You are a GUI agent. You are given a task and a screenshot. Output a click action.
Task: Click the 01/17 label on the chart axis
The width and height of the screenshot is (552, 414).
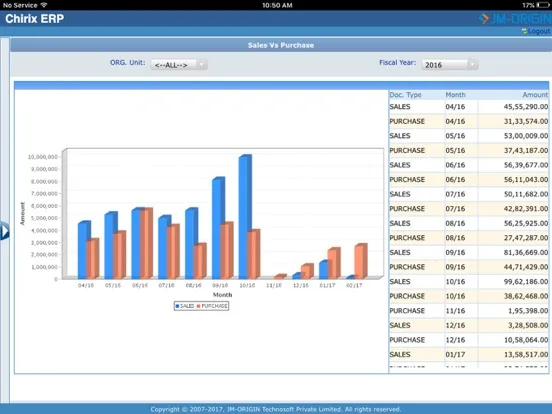[327, 286]
